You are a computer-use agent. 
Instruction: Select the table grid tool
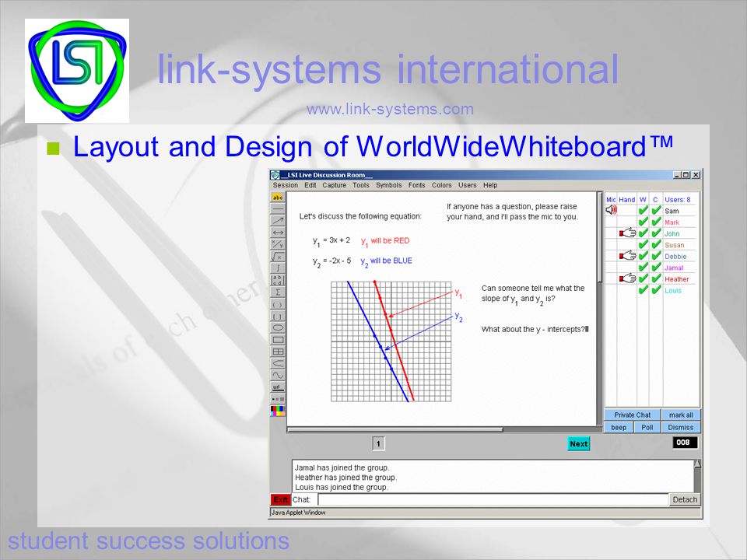click(278, 352)
